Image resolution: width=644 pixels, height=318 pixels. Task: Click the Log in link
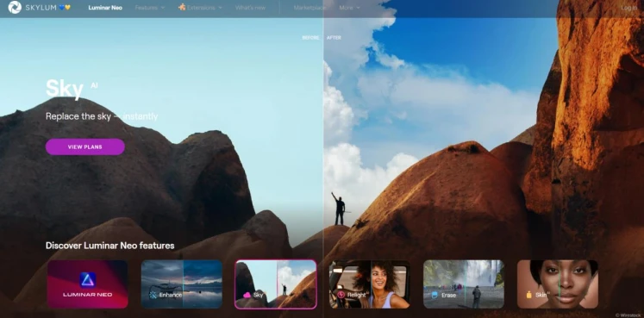628,8
